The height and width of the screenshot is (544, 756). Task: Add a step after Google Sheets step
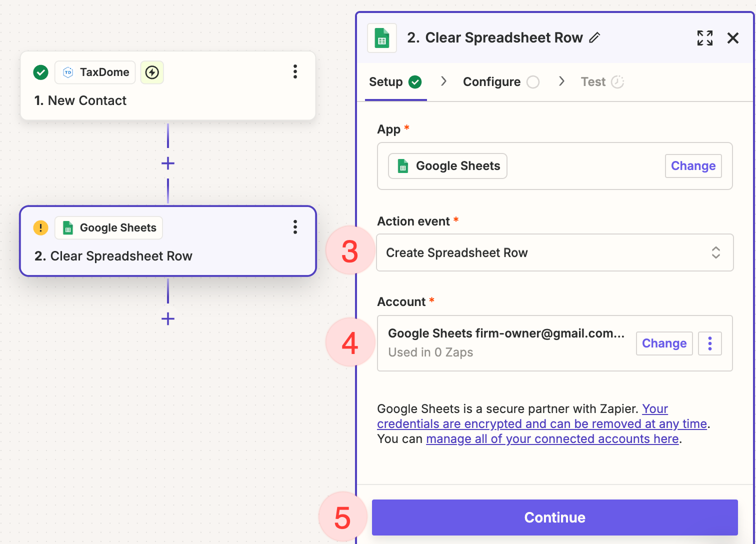(x=168, y=319)
